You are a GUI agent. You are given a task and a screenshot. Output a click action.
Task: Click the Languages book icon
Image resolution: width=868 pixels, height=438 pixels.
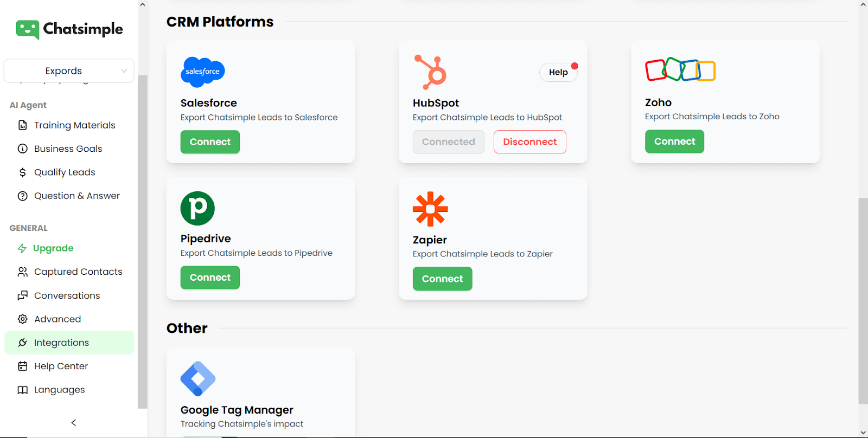point(22,390)
